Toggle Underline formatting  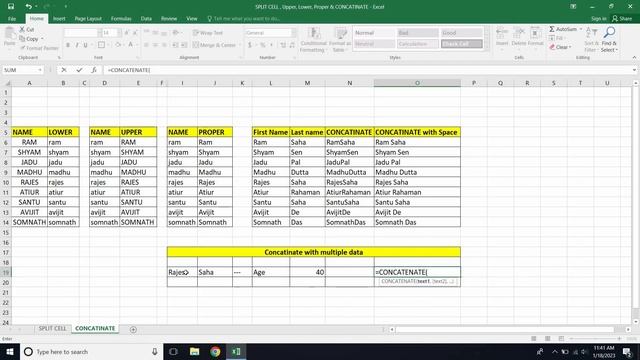point(86,45)
